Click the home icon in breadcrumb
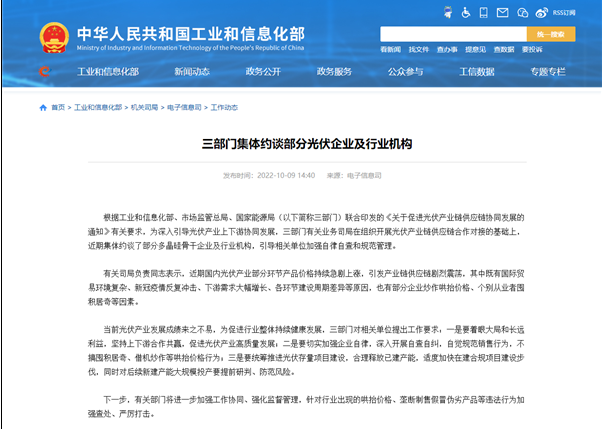Viewport: 602px width, 429px height. click(x=43, y=108)
